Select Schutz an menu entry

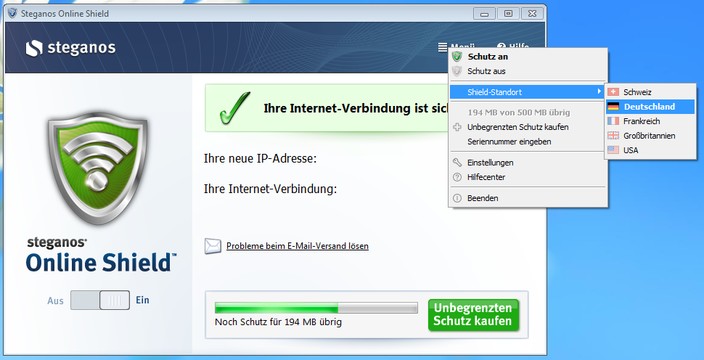528,57
